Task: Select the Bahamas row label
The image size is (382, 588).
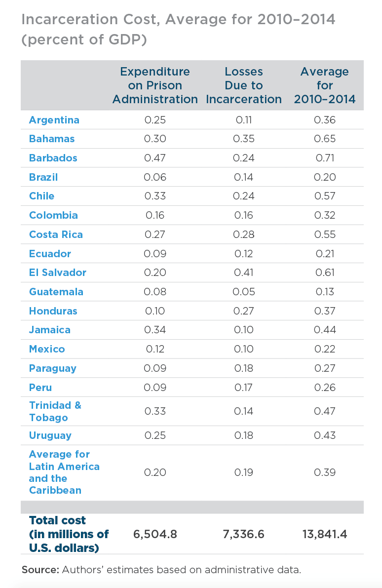Action: [x=52, y=139]
